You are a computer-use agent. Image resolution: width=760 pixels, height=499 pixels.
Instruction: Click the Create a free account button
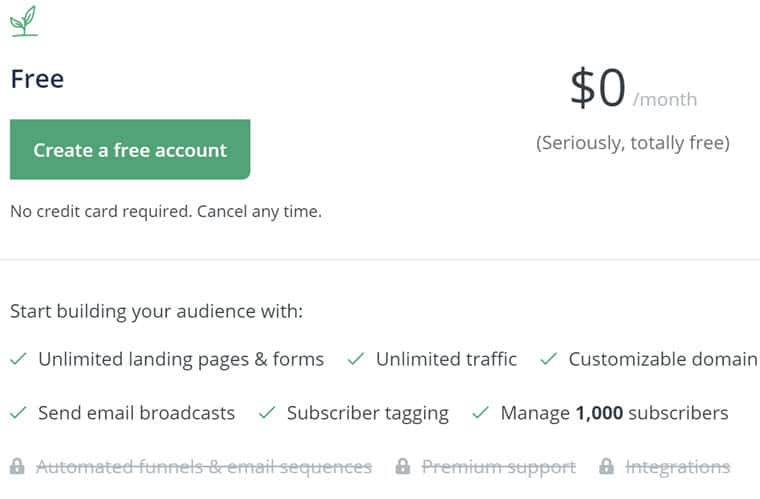tap(130, 150)
